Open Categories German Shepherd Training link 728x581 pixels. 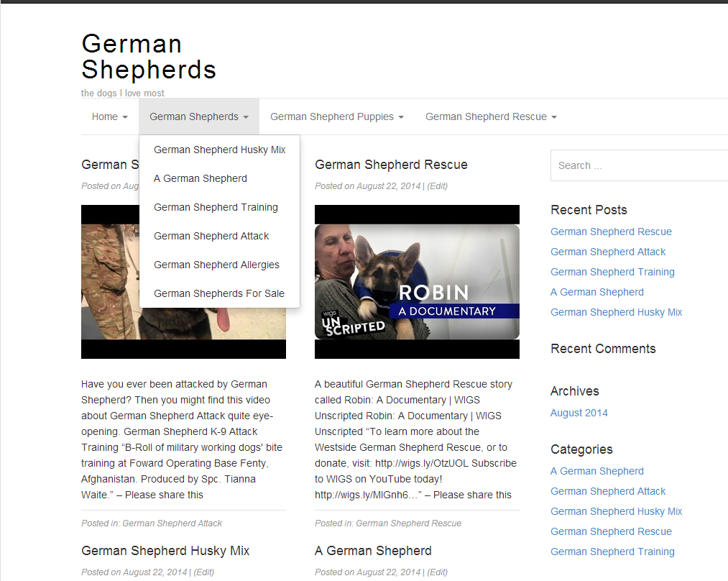coord(612,552)
